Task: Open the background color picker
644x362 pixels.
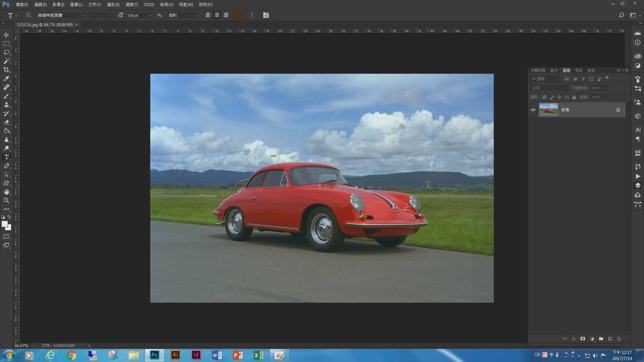Action: 9,228
